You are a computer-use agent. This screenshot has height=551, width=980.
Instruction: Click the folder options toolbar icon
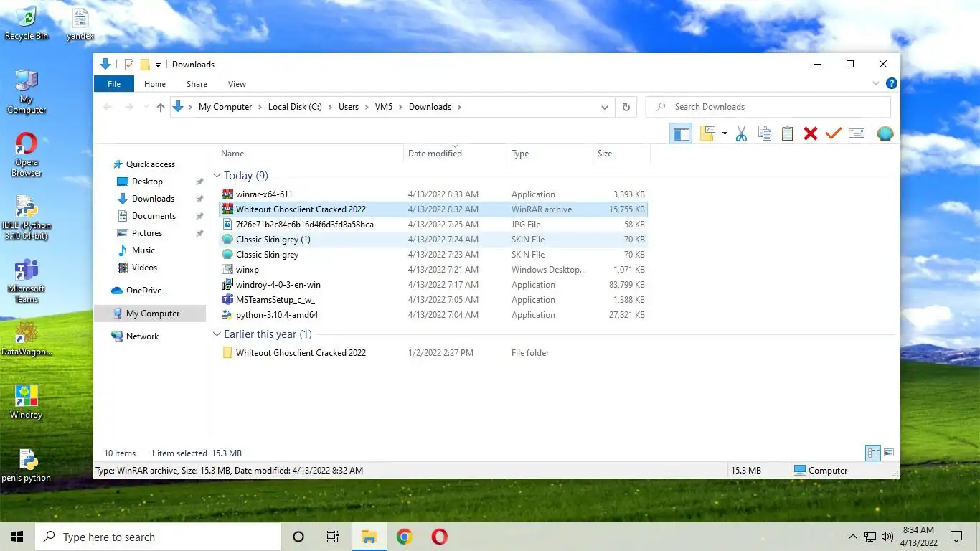[x=708, y=133]
